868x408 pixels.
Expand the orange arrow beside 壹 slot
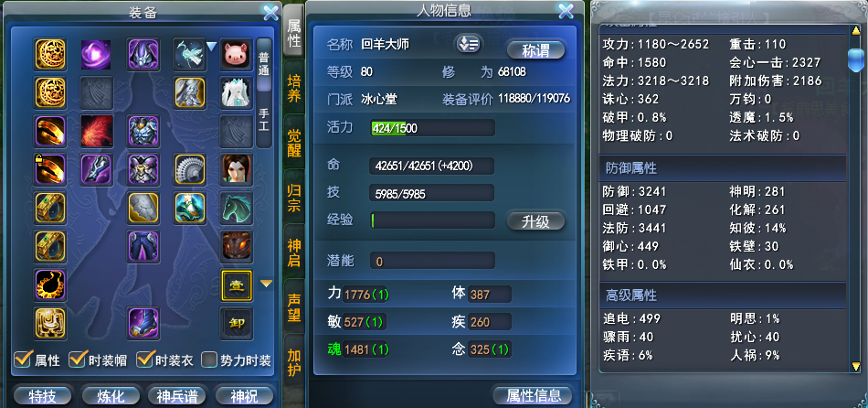[x=267, y=284]
